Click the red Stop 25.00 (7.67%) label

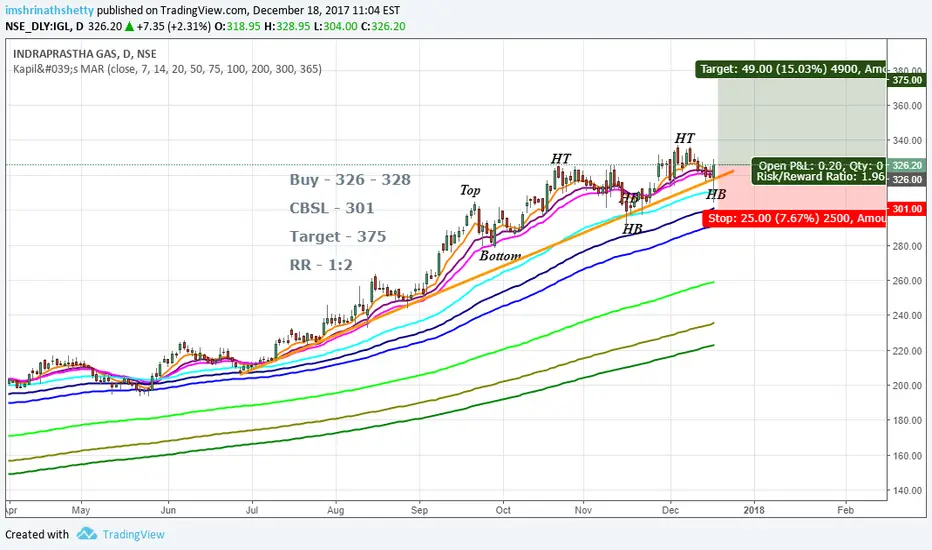[x=794, y=218]
